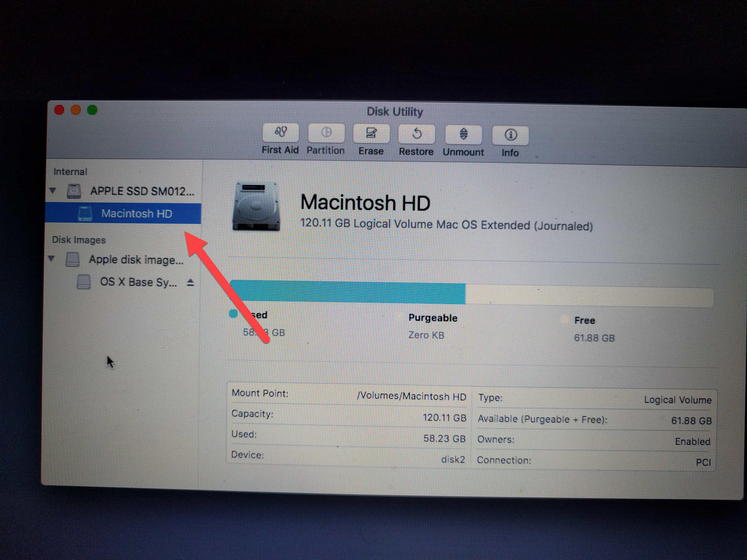The height and width of the screenshot is (560, 747).
Task: Click the /Volumes/Macintosh HD mount point value
Action: [x=412, y=396]
